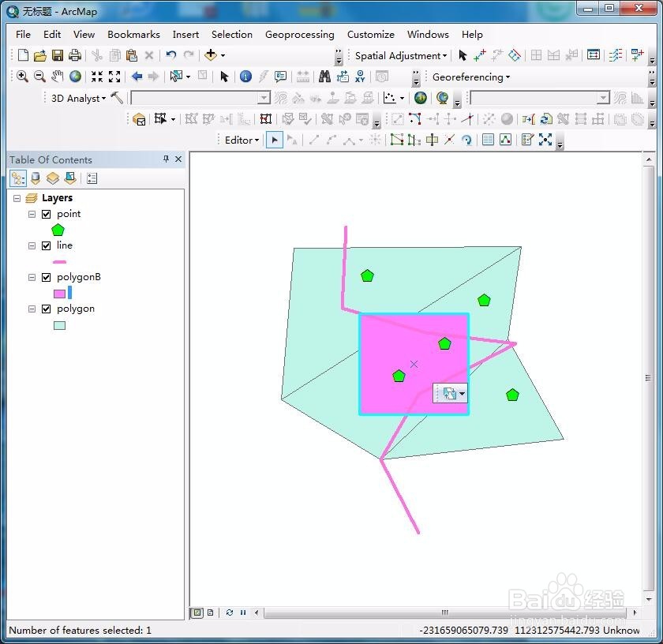This screenshot has width=663, height=644.
Task: Go back to previous extent arrow
Action: [x=137, y=77]
